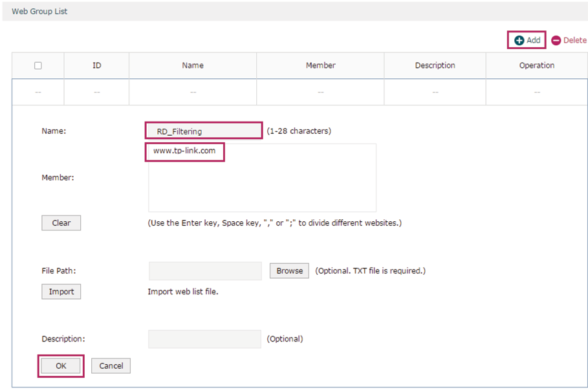Tick the select-all checkbox in table header
This screenshot has height=390, width=588.
click(x=38, y=65)
